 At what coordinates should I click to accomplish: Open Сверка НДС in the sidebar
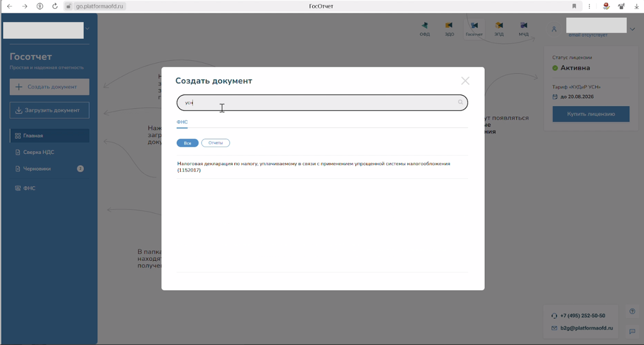point(38,152)
